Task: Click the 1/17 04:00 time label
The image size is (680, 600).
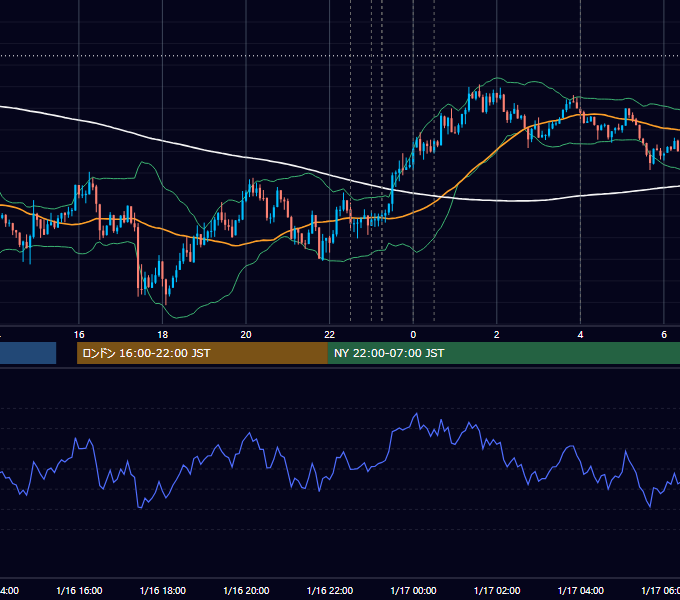Action: point(581,590)
